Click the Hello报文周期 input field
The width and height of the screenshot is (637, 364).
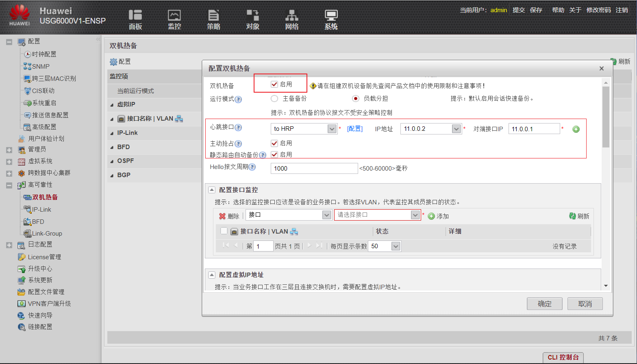(x=314, y=168)
